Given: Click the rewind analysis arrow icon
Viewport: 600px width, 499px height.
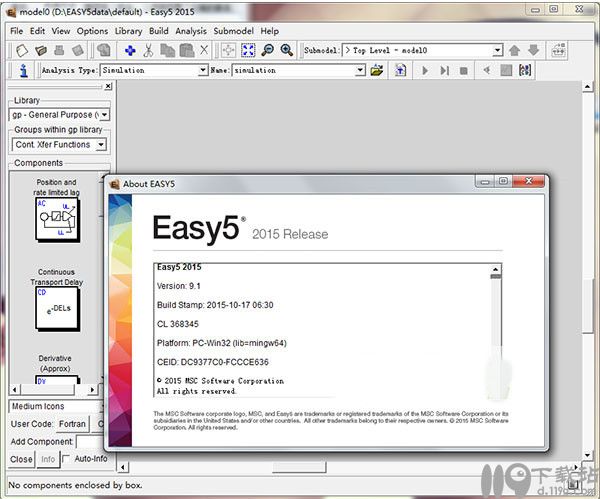Looking at the screenshot, I should (487, 70).
